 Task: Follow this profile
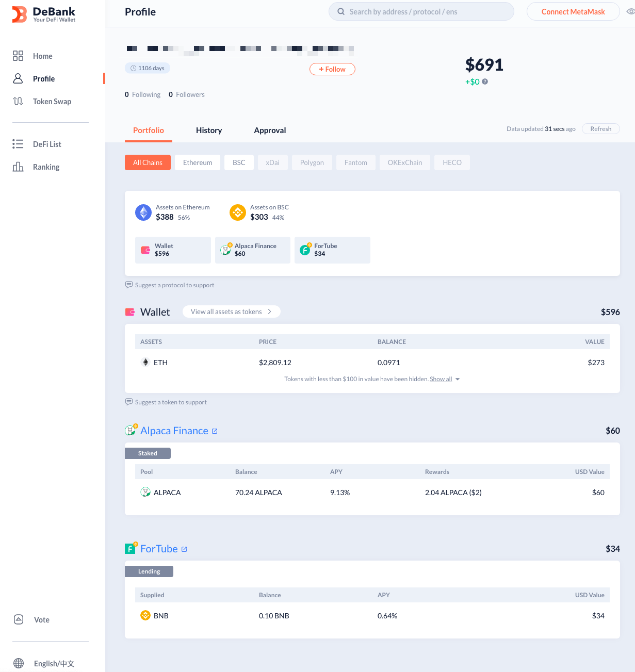click(x=332, y=69)
